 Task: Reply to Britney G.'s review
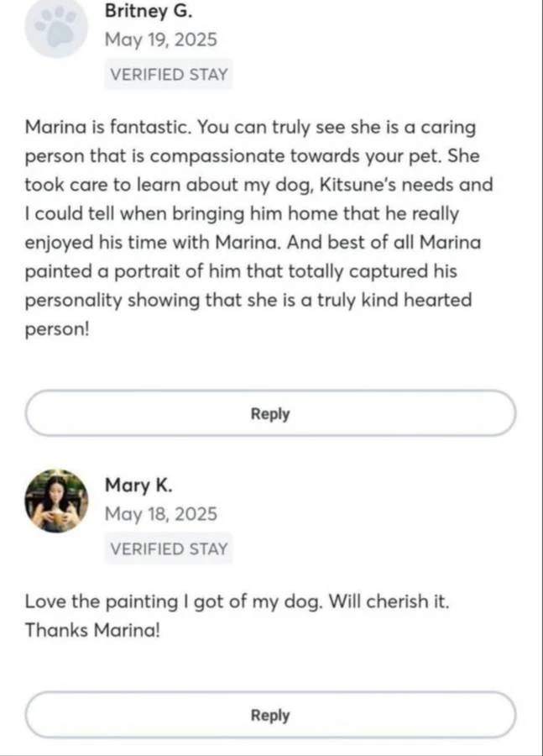point(270,413)
